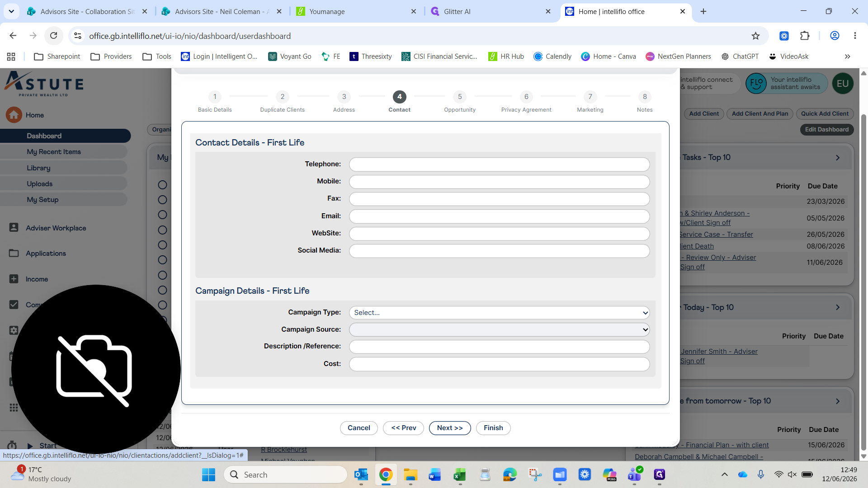Click the Next >> button
Viewport: 868px width, 488px height.
[450, 428]
